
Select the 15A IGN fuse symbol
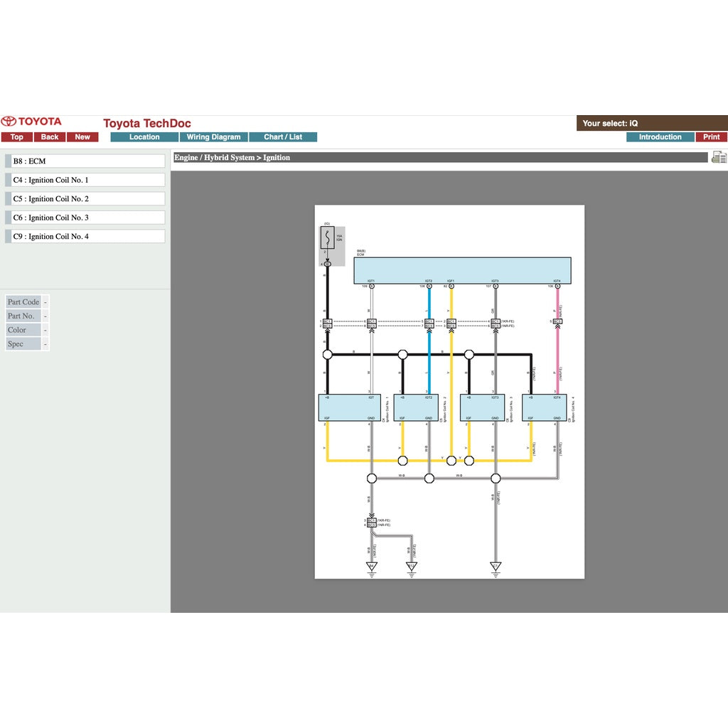pyautogui.click(x=327, y=237)
